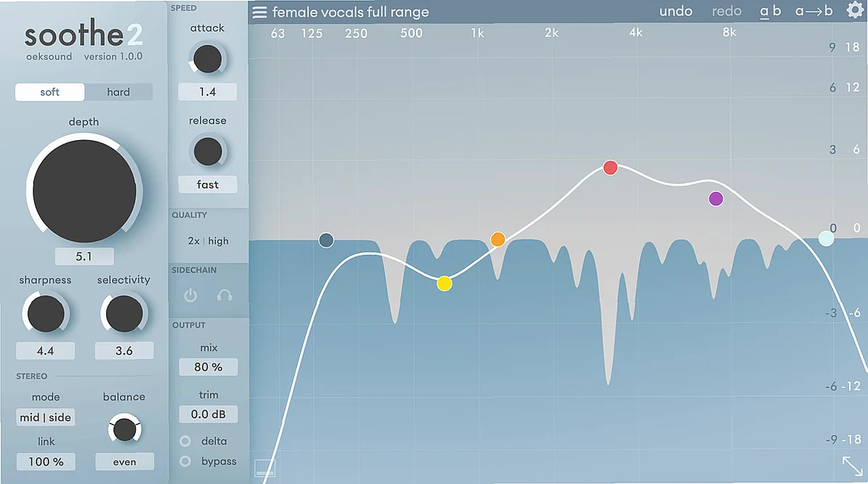Screen dimensions: 868x484
Task: Click the spectrum display icon at bottom-left
Action: [x=264, y=467]
